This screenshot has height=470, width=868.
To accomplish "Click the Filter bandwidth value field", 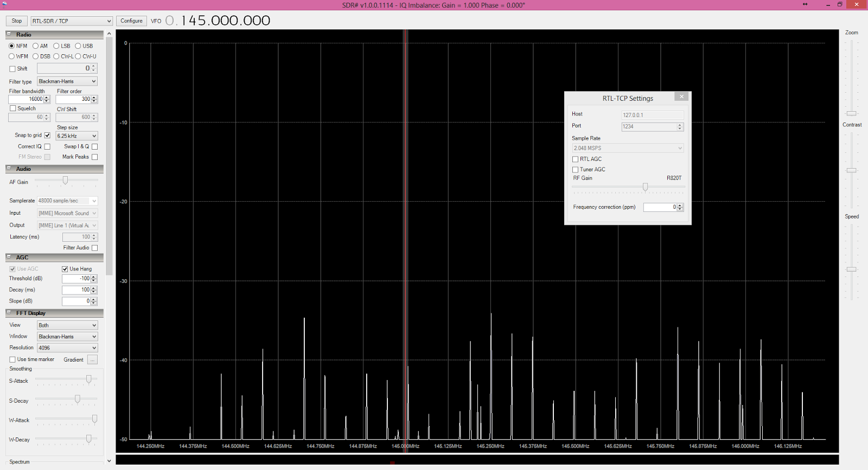I will [x=26, y=99].
